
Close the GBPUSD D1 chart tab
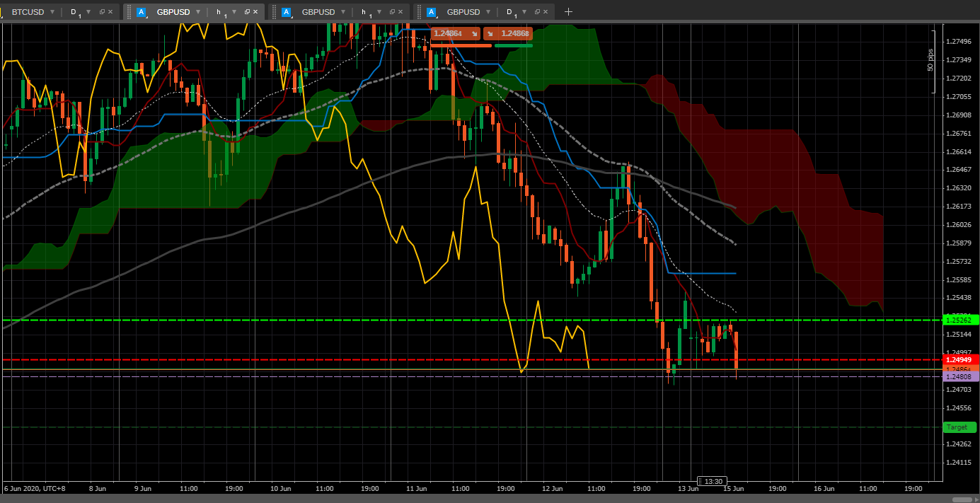[x=546, y=12]
